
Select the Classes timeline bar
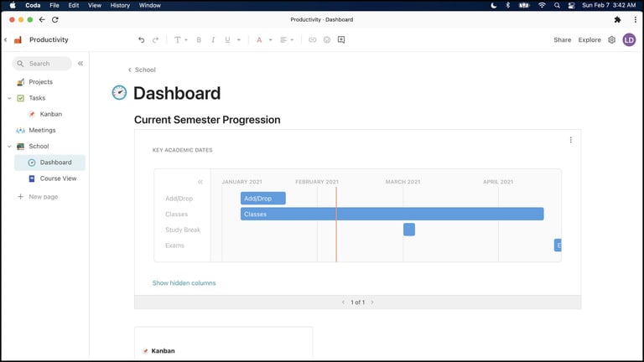[x=392, y=214]
